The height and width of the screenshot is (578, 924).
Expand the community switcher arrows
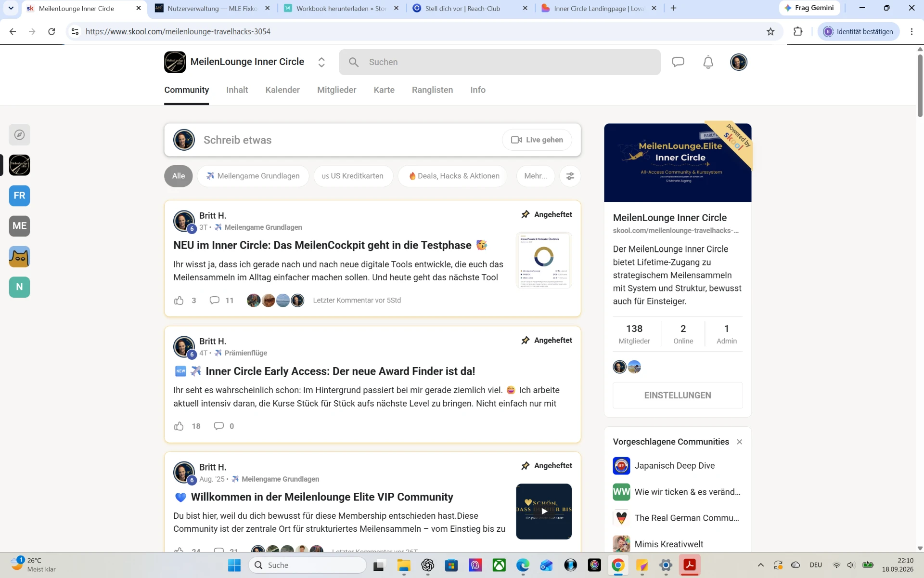pos(321,62)
